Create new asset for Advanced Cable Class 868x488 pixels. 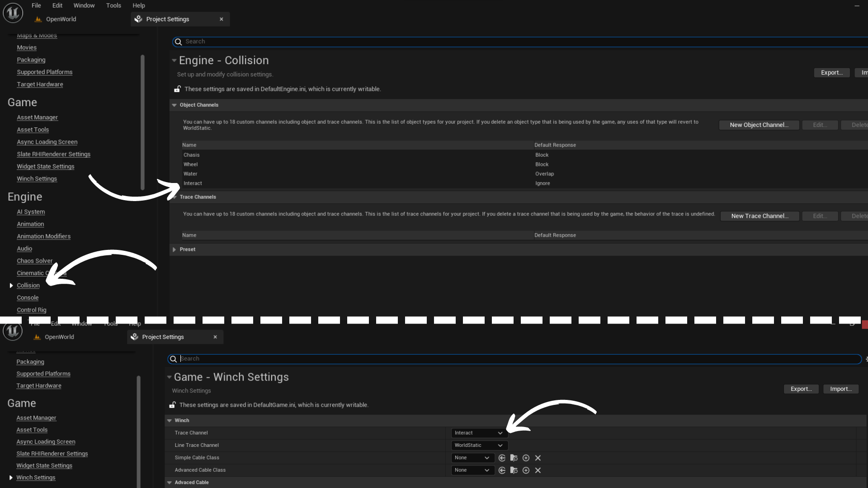point(526,470)
